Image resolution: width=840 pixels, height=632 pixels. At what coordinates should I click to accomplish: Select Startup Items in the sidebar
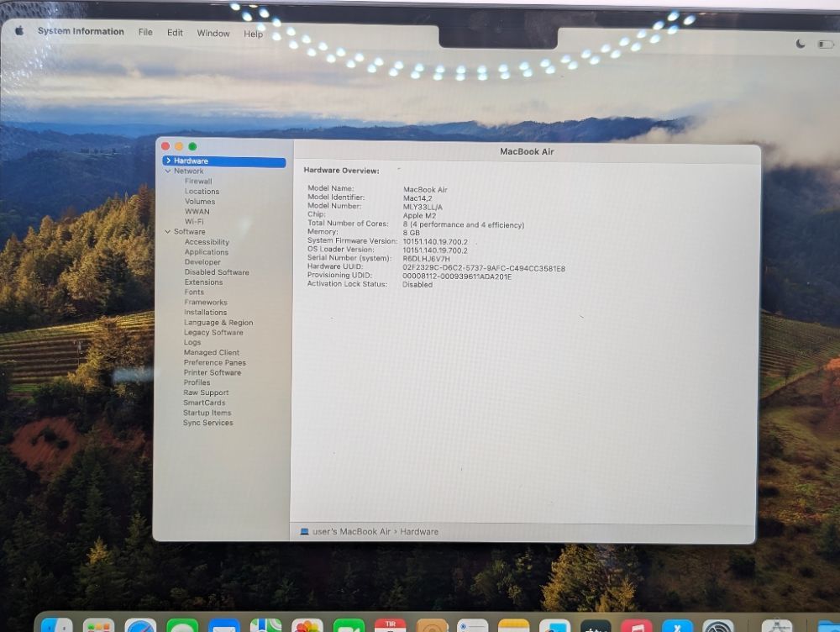(x=207, y=413)
